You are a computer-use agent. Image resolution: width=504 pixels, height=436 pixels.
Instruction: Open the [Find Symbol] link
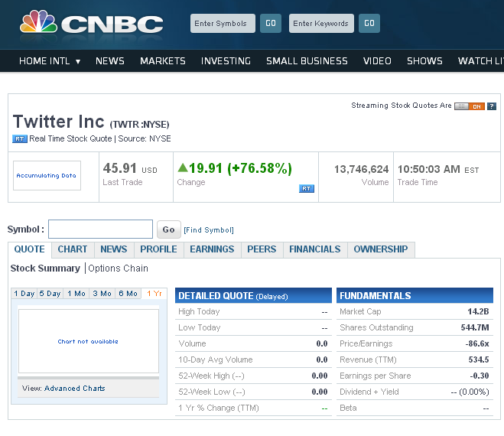[x=209, y=230]
